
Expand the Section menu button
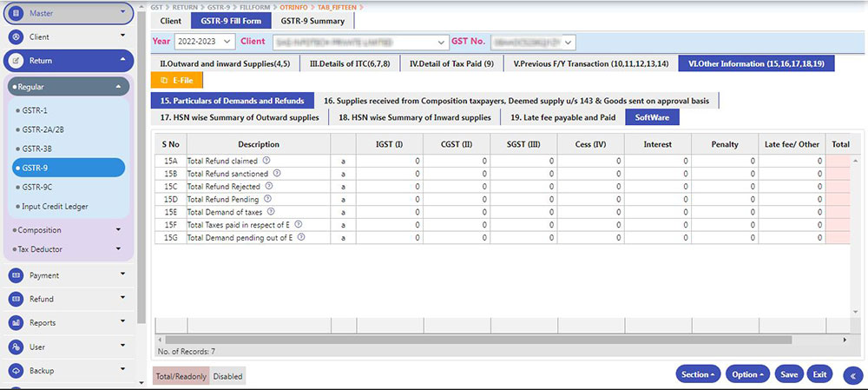click(x=698, y=374)
